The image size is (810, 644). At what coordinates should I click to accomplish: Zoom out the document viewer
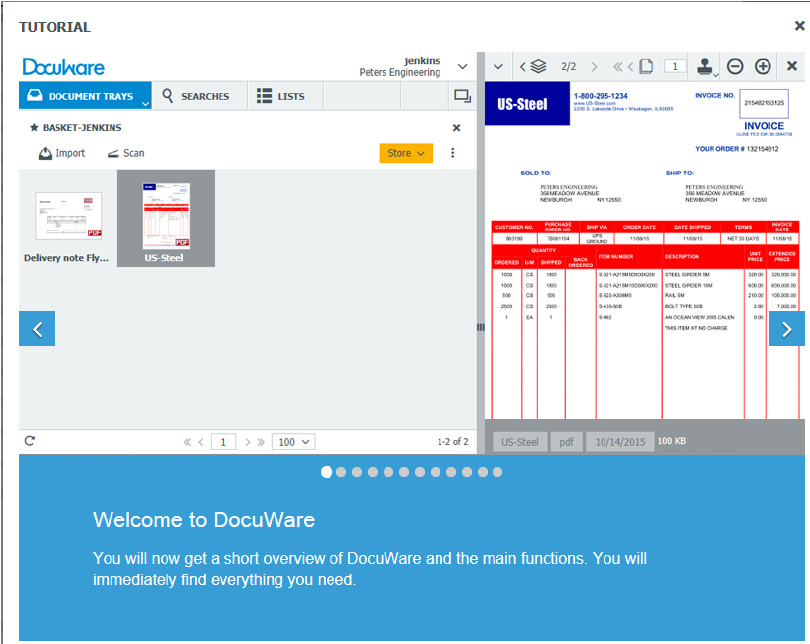pos(735,67)
